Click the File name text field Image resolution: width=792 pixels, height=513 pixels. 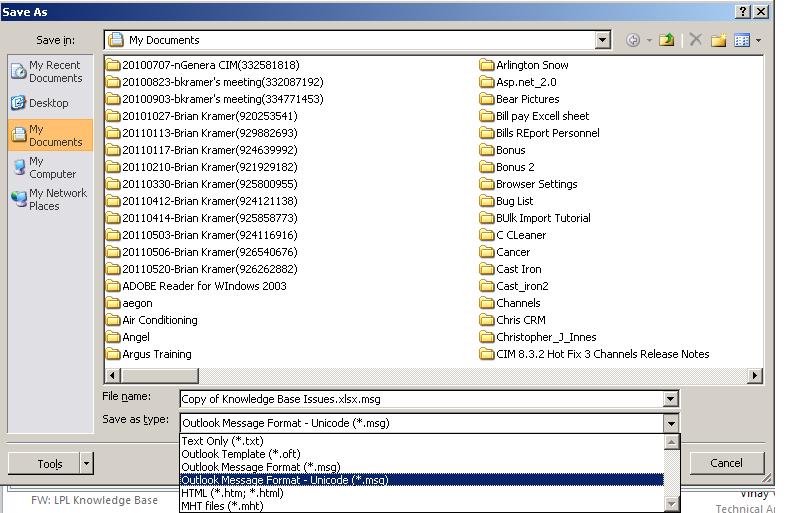tap(420, 399)
